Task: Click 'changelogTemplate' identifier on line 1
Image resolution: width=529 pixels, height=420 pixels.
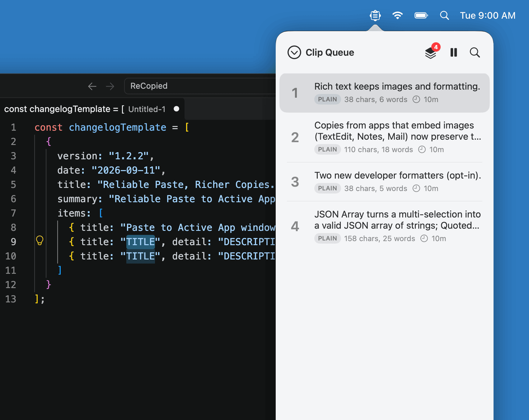Action: 118,127
